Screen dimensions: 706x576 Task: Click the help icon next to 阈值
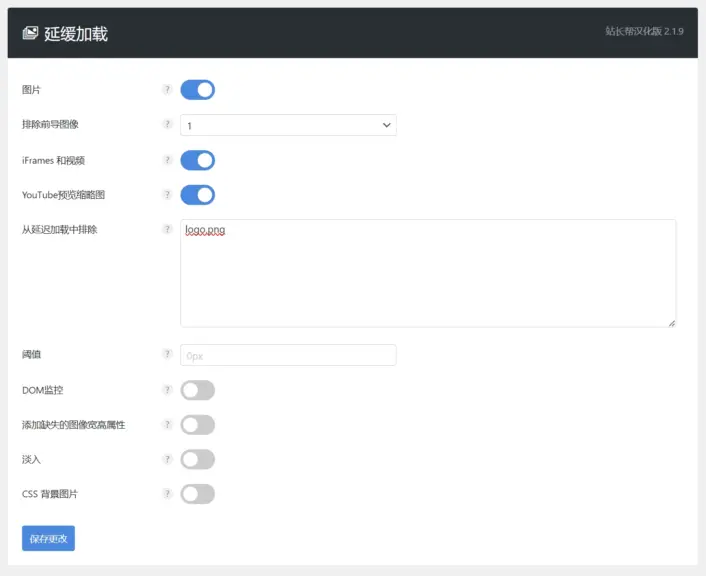click(x=167, y=354)
